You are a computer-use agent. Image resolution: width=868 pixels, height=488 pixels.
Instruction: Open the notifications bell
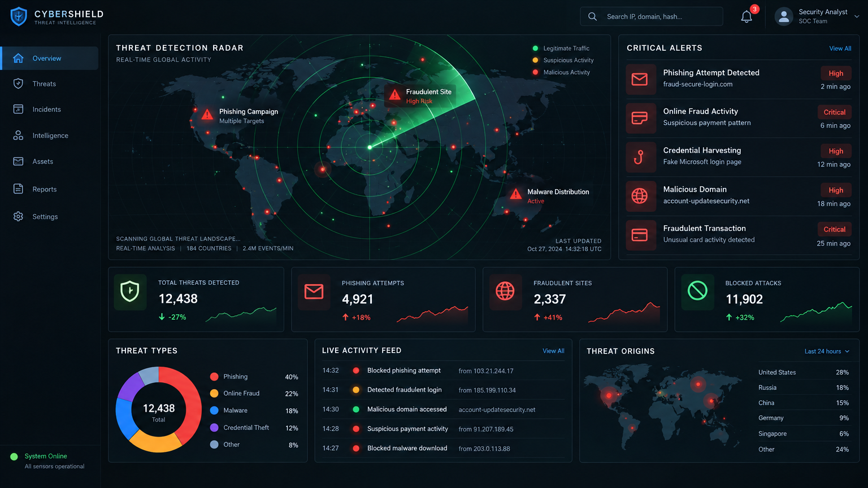coord(747,17)
